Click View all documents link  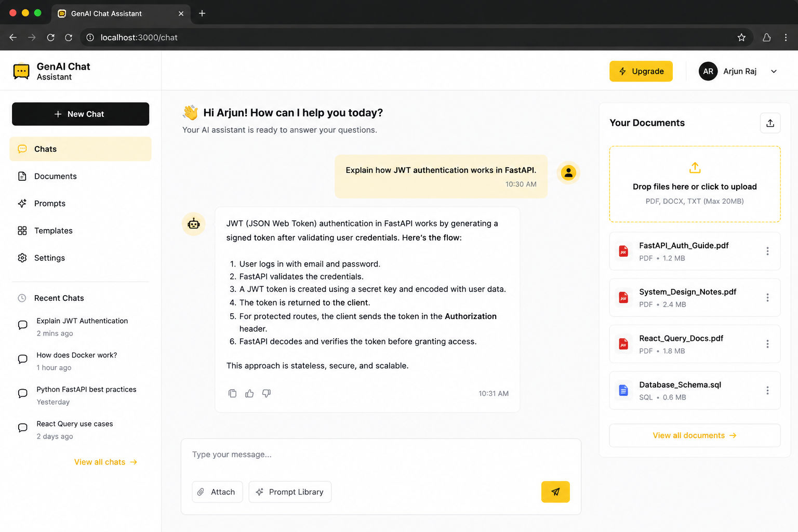tap(695, 435)
